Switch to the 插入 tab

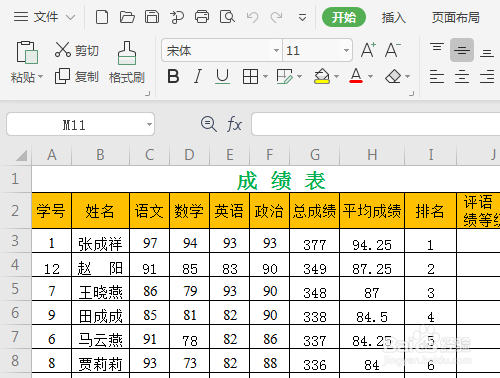click(x=393, y=17)
